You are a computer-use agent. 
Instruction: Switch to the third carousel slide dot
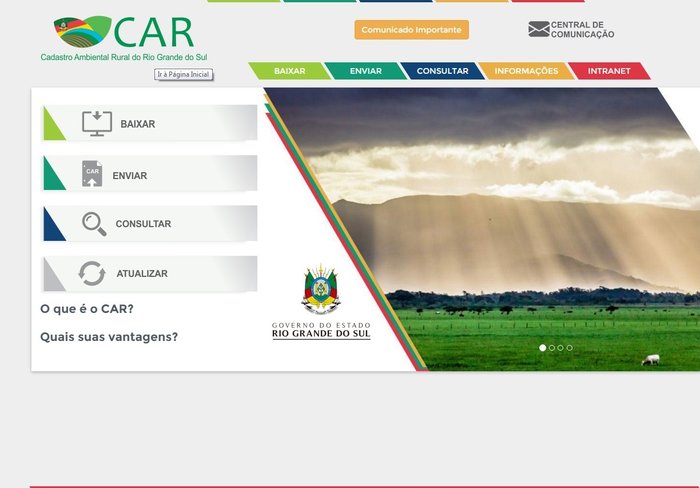click(561, 348)
